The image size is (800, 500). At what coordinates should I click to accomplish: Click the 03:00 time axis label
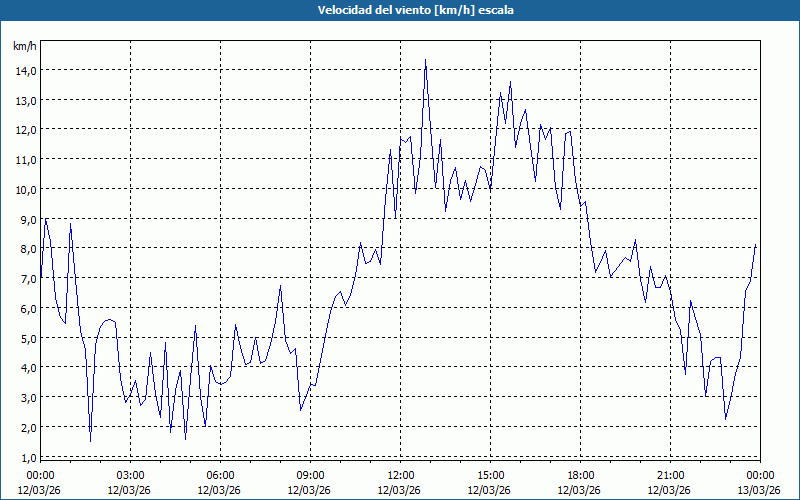tap(131, 476)
